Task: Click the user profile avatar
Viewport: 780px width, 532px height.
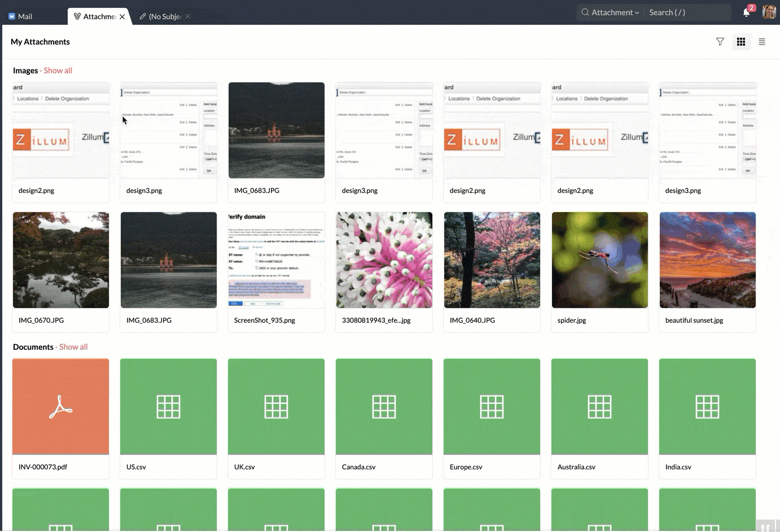Action: (769, 12)
